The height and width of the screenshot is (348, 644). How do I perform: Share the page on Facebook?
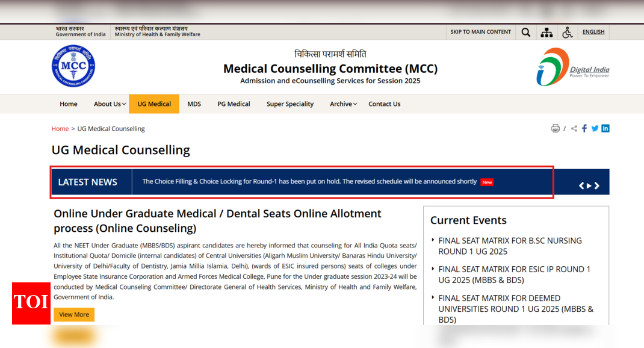click(x=584, y=129)
